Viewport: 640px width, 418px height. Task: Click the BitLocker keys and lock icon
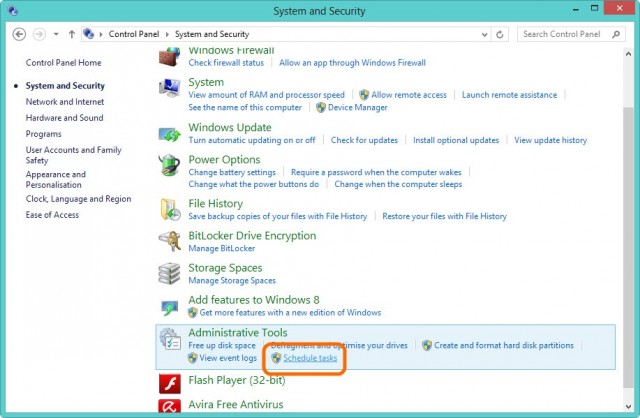click(170, 241)
